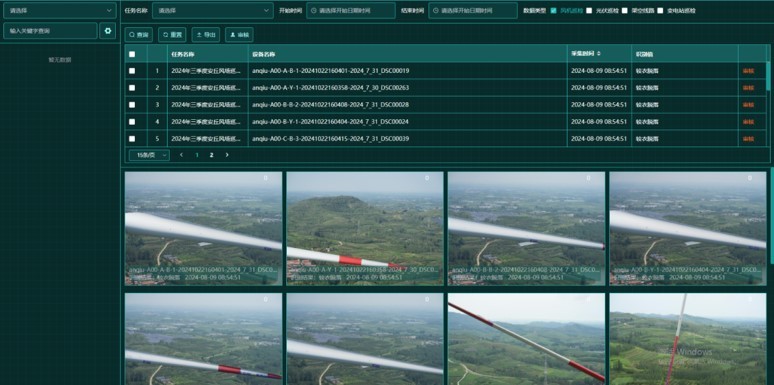Image resolution: width=774 pixels, height=385 pixels.
Task: Expand the top-left 请选择 dropdown in sidebar
Action: [x=60, y=10]
